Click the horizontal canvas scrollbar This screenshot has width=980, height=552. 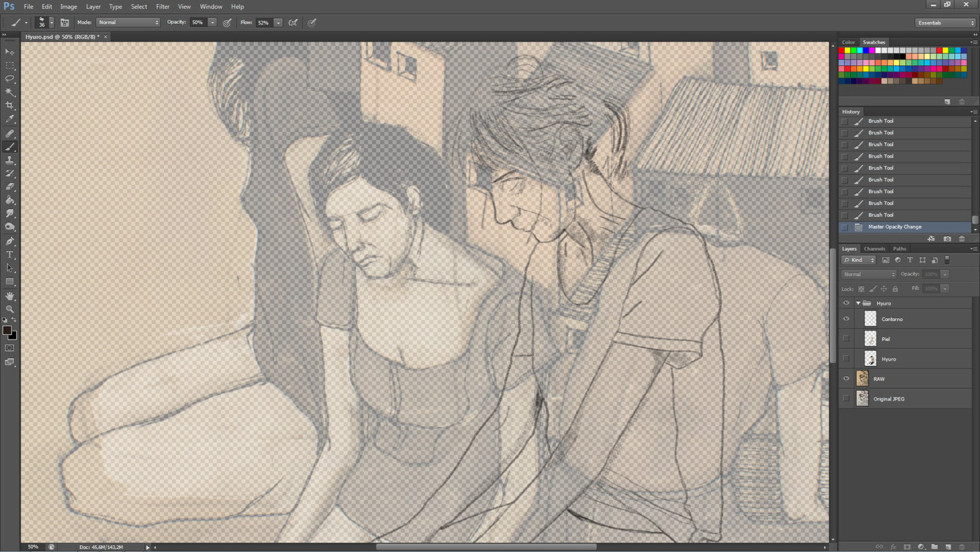pyautogui.click(x=486, y=546)
